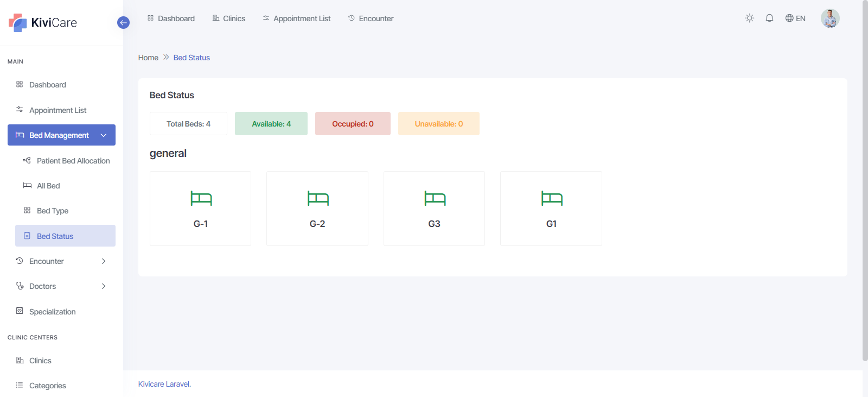868x397 pixels.
Task: Open user profile avatar menu
Action: click(x=829, y=18)
